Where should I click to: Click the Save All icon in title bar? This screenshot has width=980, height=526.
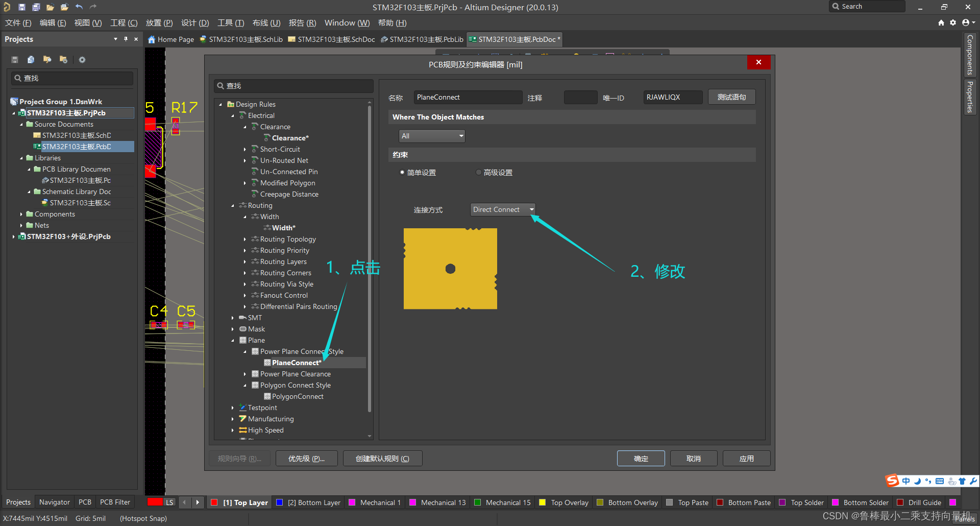tap(36, 7)
